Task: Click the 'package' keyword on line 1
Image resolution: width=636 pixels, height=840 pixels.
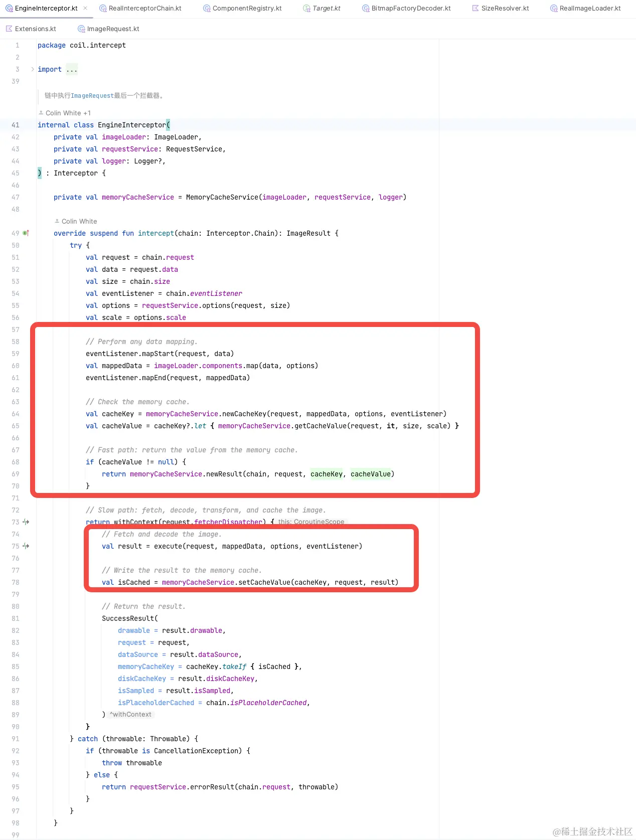Action: (x=52, y=45)
